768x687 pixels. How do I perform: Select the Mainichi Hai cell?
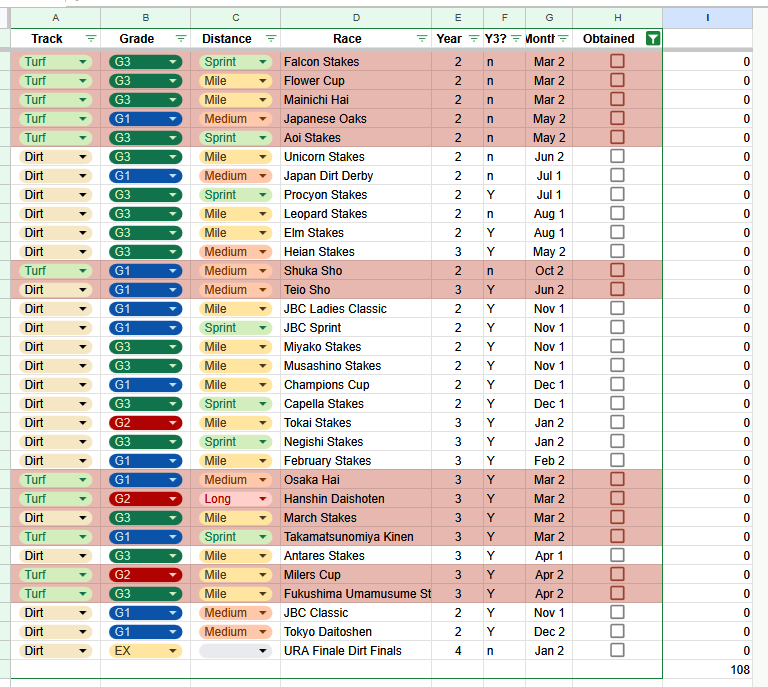[356, 100]
